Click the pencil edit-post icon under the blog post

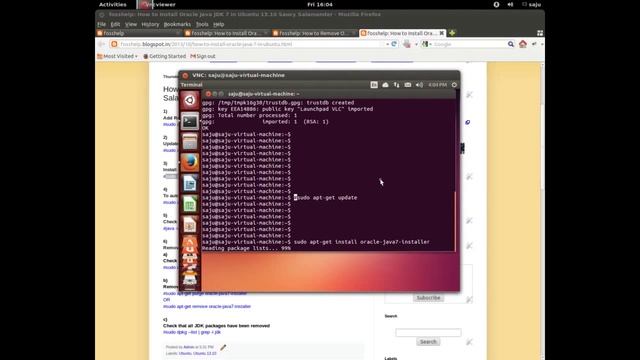point(223,347)
